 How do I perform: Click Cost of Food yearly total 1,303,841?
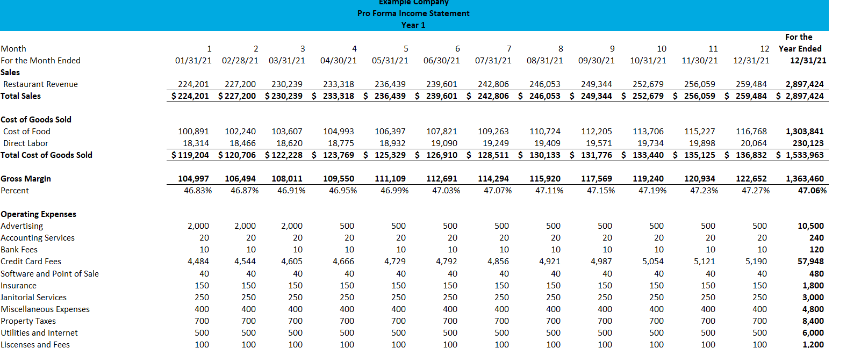(805, 132)
